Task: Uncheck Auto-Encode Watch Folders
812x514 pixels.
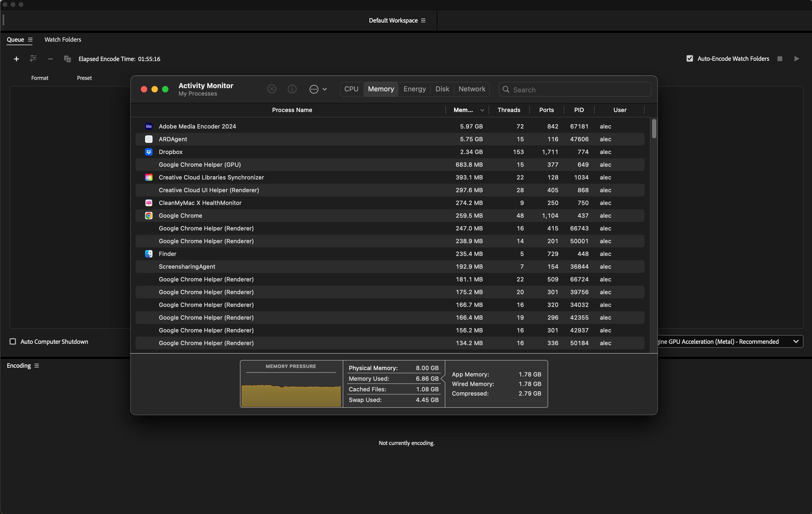Action: point(690,59)
